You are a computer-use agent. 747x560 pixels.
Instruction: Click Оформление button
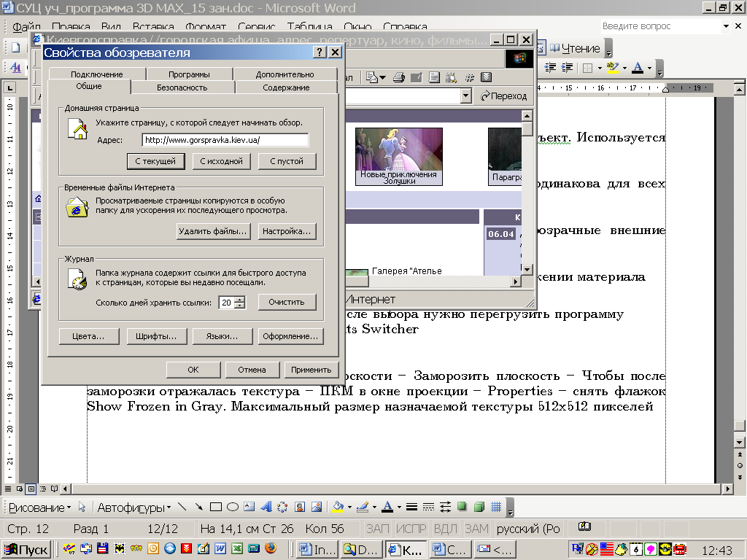click(290, 336)
